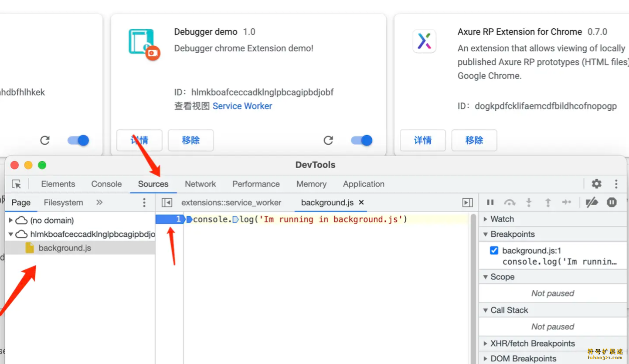This screenshot has height=364, width=629.
Task: Click the console.log code on line 1
Action: [300, 219]
